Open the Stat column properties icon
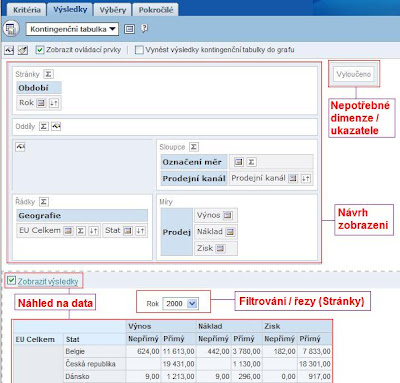 (x=128, y=231)
